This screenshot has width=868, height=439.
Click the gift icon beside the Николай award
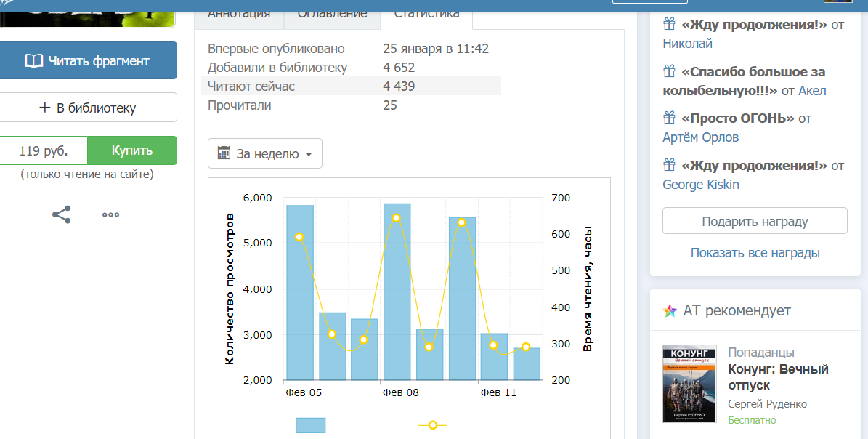[x=670, y=24]
